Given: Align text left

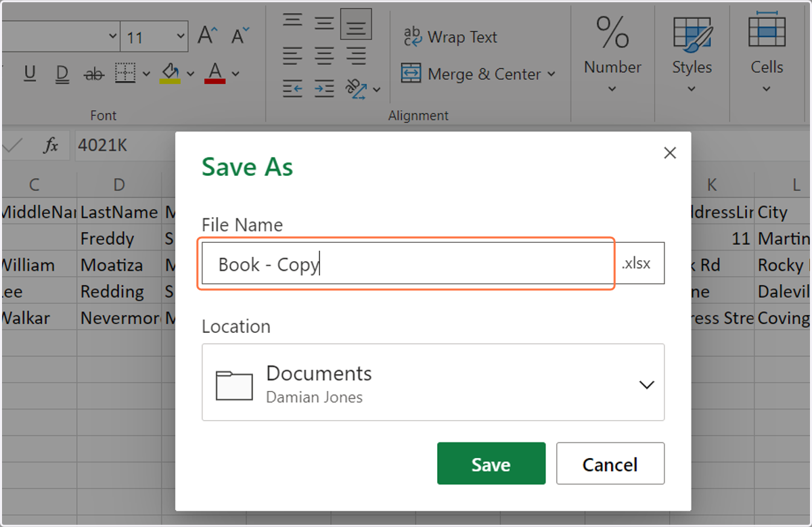Looking at the screenshot, I should (292, 55).
